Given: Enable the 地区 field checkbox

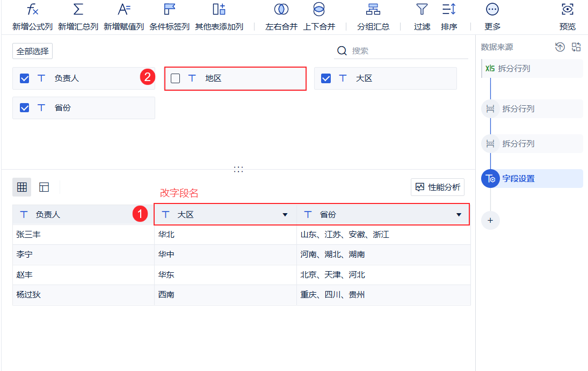Looking at the screenshot, I should point(175,78).
